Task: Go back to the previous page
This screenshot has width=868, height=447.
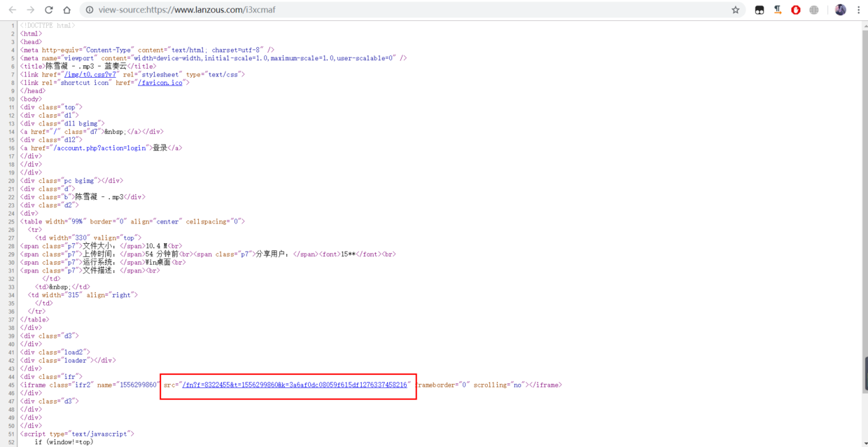Action: [x=13, y=10]
